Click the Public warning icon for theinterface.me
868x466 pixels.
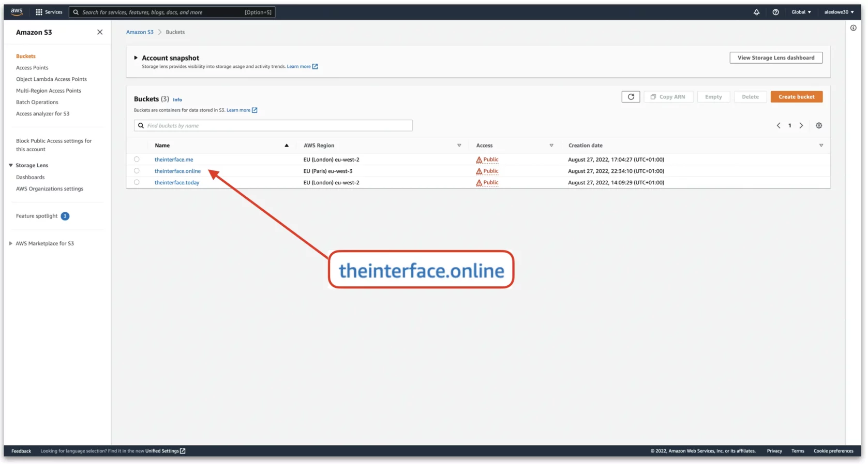point(479,160)
